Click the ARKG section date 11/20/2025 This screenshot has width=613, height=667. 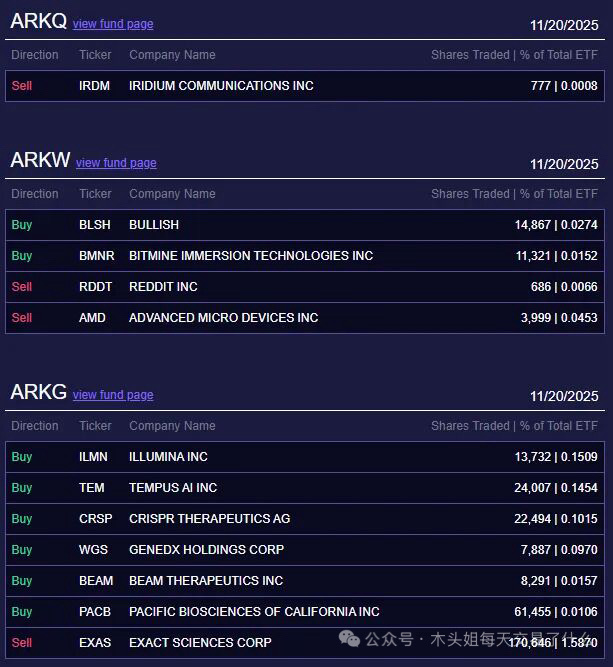click(564, 396)
